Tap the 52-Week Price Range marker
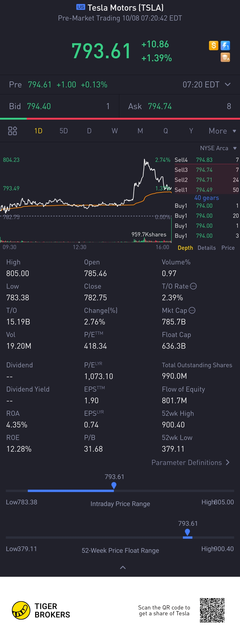This screenshot has width=240, height=644. [x=187, y=532]
